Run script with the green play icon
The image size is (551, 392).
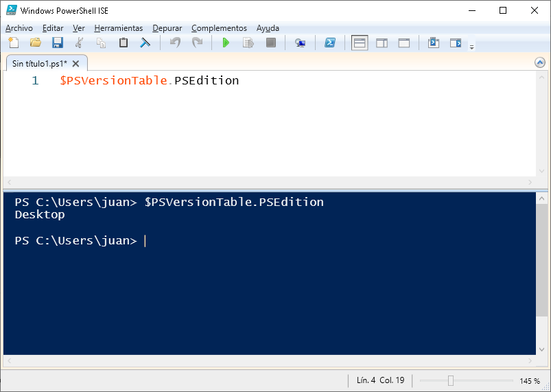coord(226,43)
